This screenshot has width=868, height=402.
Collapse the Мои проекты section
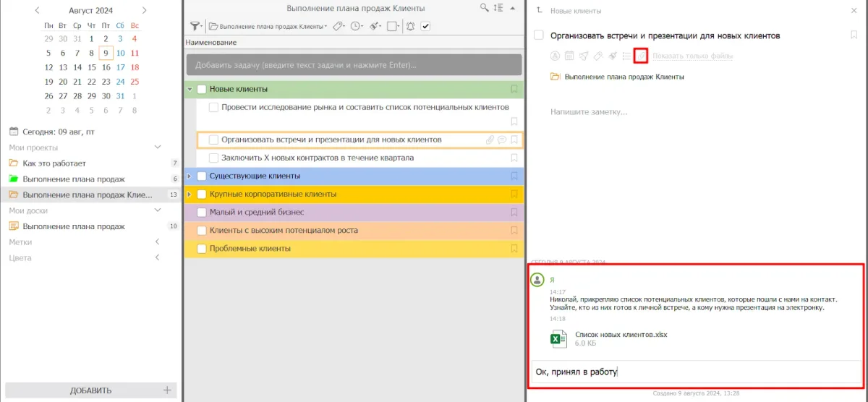coord(158,147)
